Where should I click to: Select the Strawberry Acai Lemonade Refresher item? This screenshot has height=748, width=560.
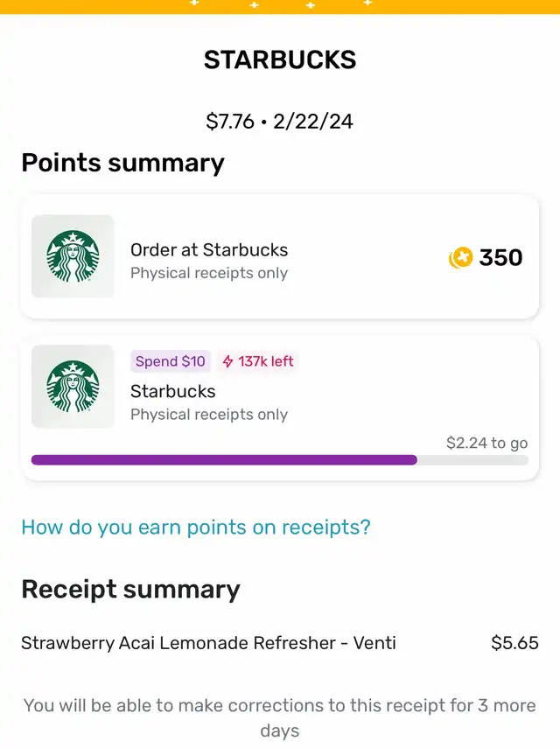208,643
